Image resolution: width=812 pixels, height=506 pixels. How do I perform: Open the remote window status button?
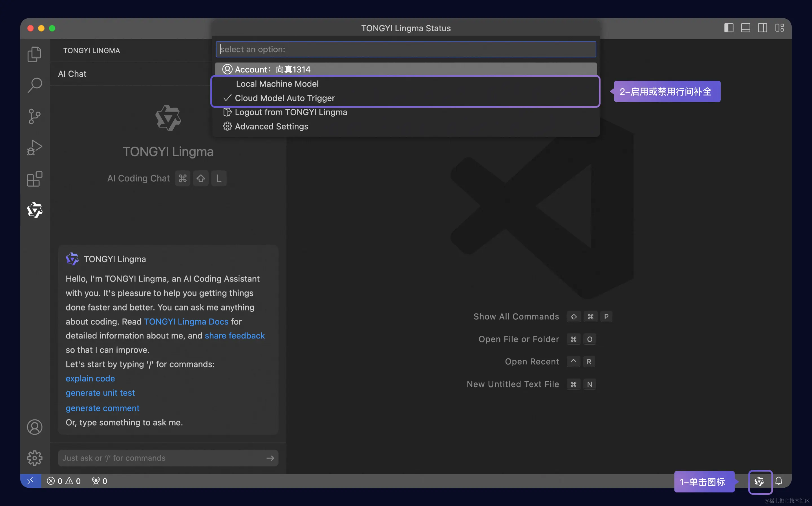(x=30, y=481)
